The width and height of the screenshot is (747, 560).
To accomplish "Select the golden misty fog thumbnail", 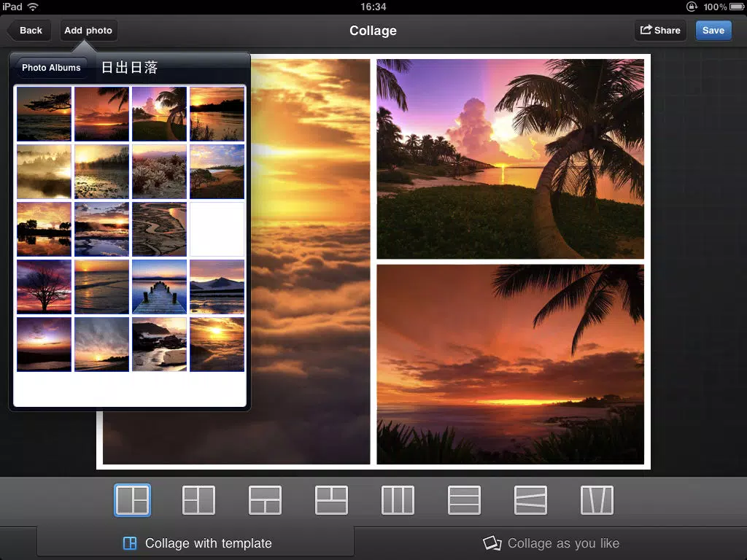I will (x=44, y=171).
